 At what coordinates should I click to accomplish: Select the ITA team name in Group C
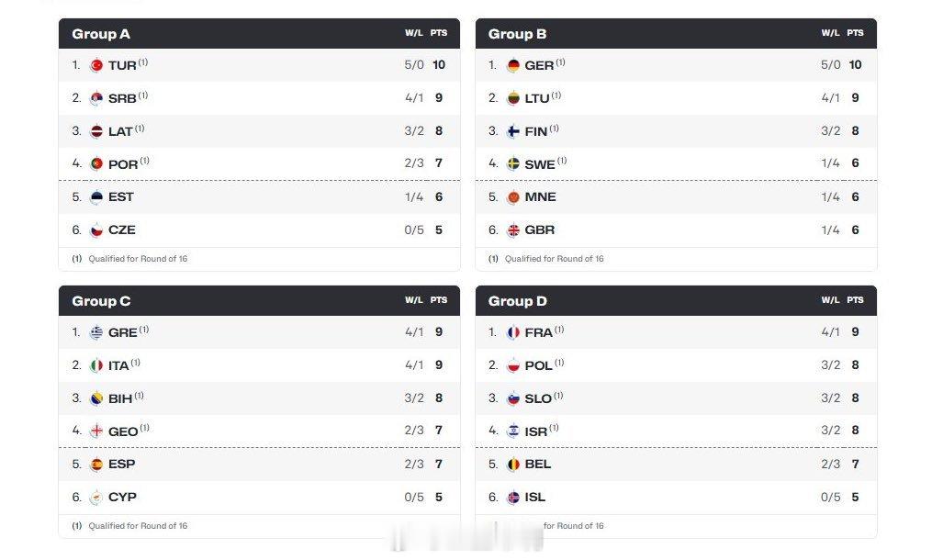pyautogui.click(x=118, y=365)
